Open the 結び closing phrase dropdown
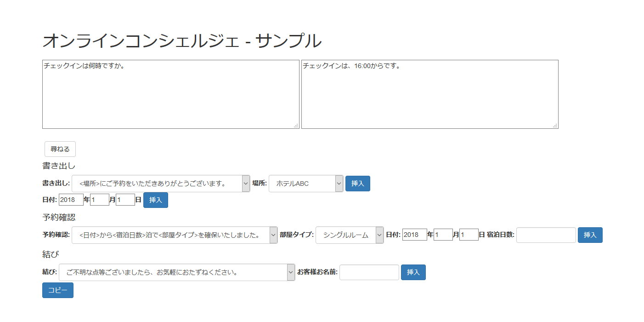This screenshot has height=322, width=644. coord(177,272)
